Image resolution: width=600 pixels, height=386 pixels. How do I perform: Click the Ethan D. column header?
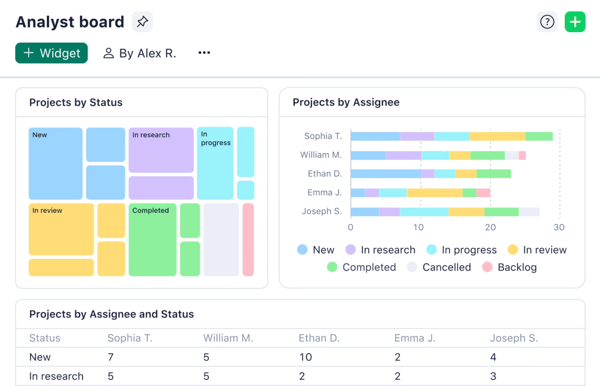pyautogui.click(x=319, y=338)
